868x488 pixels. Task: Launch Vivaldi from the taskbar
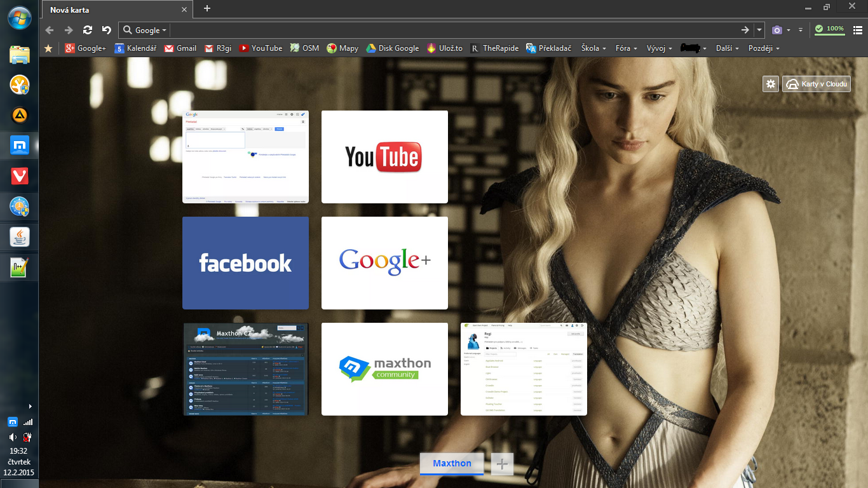(20, 177)
